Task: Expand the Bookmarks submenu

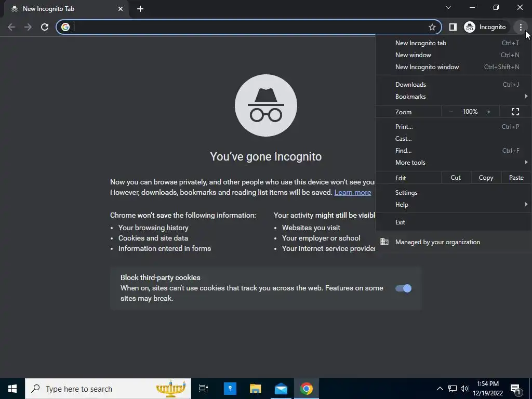Action: pos(454,97)
